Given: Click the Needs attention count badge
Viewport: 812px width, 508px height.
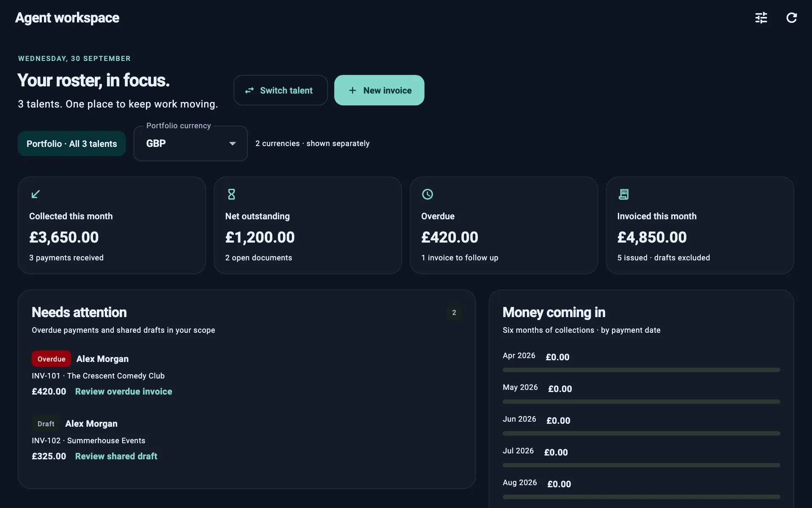Looking at the screenshot, I should pos(454,312).
